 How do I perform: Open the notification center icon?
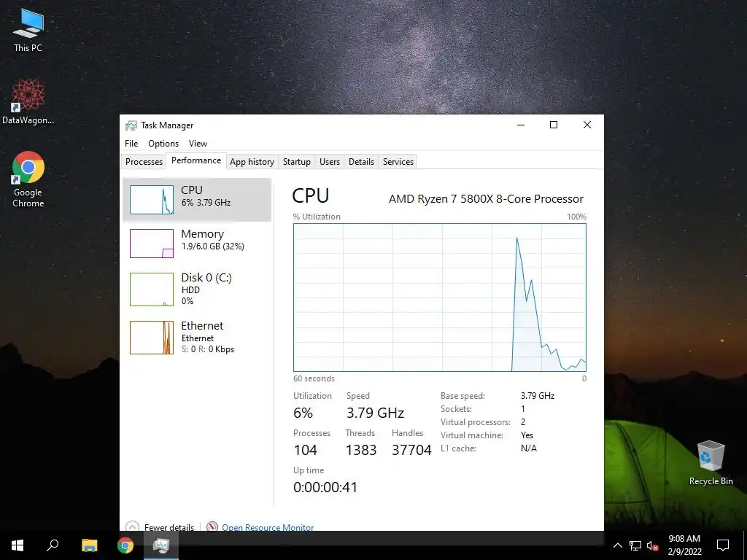point(723,545)
